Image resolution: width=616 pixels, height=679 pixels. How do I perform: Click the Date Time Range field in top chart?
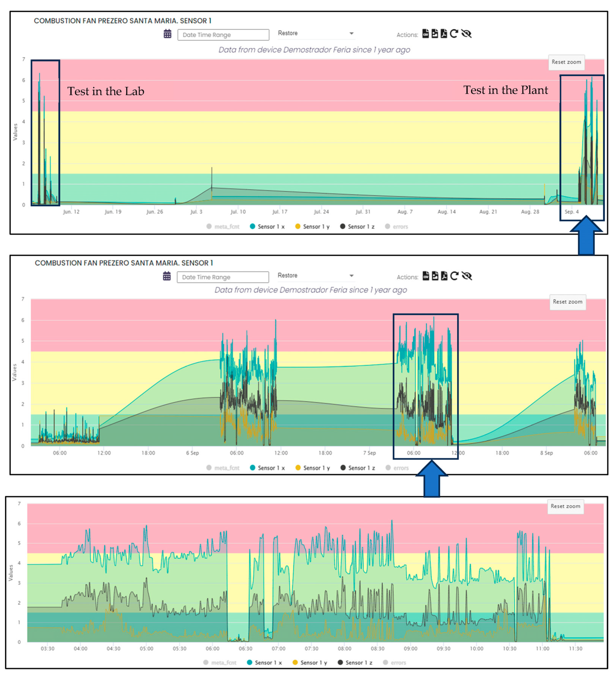(223, 35)
